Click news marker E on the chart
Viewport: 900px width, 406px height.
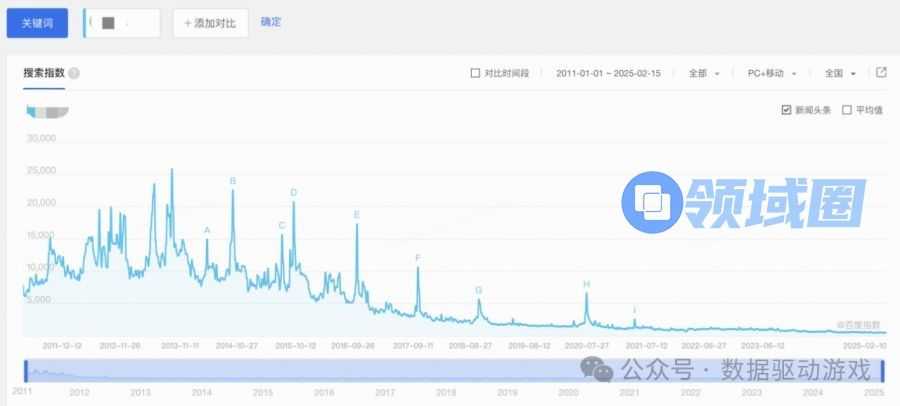pyautogui.click(x=357, y=215)
